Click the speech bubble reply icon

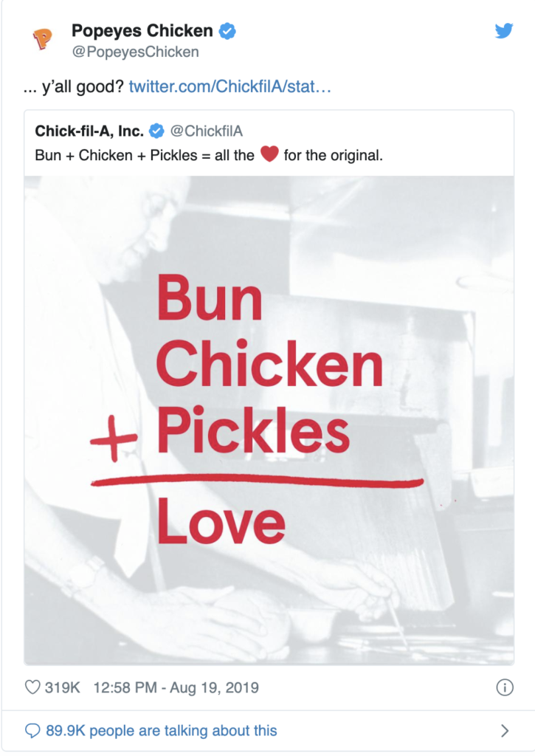coord(32,730)
